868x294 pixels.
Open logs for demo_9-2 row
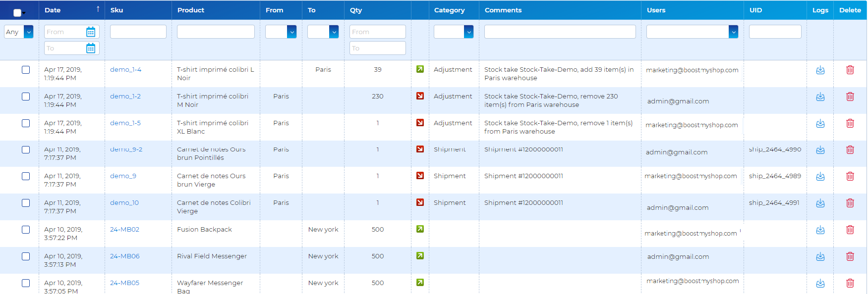[x=820, y=149]
